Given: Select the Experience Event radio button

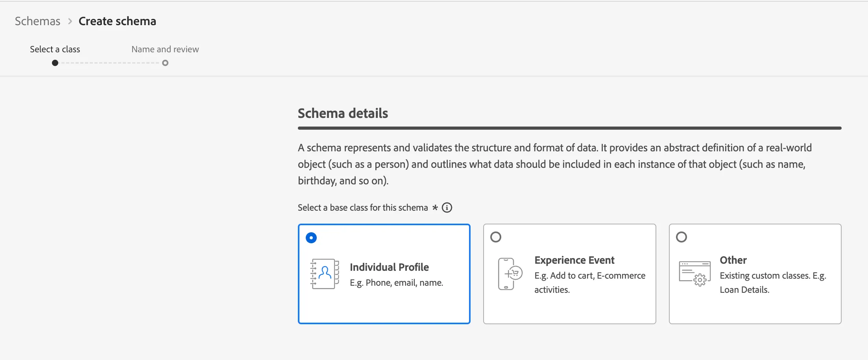Looking at the screenshot, I should tap(496, 237).
